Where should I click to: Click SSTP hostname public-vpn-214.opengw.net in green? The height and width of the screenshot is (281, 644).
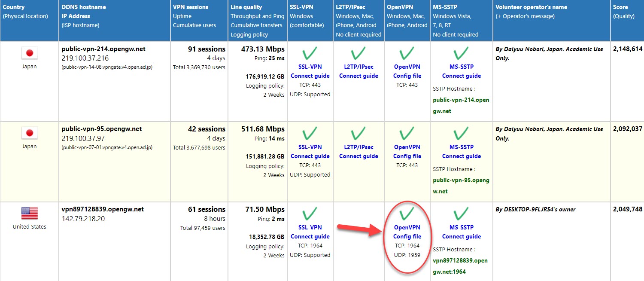(x=461, y=105)
